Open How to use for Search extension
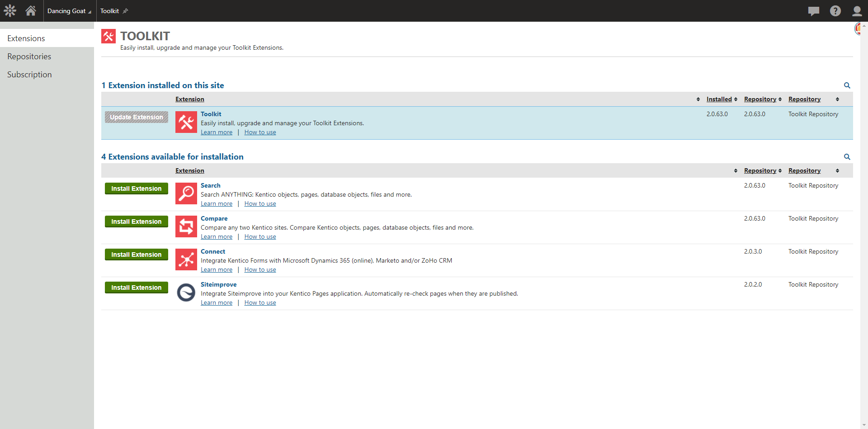 pos(260,204)
